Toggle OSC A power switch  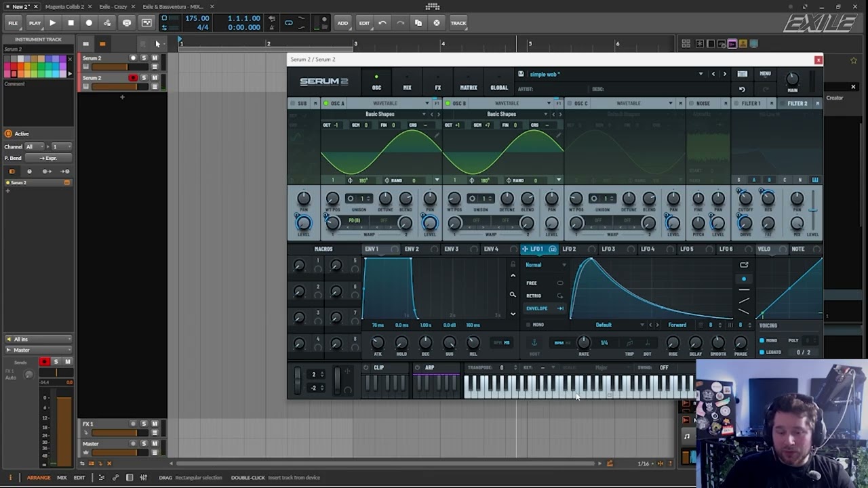pos(326,104)
